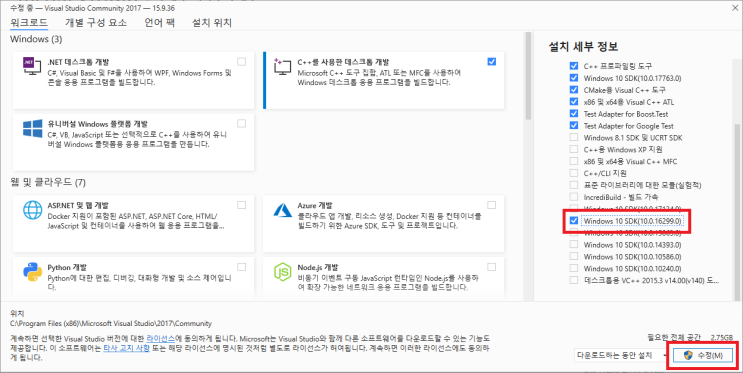
Task: Check x86 및 x64용 Visual C++ MFC
Action: point(574,161)
